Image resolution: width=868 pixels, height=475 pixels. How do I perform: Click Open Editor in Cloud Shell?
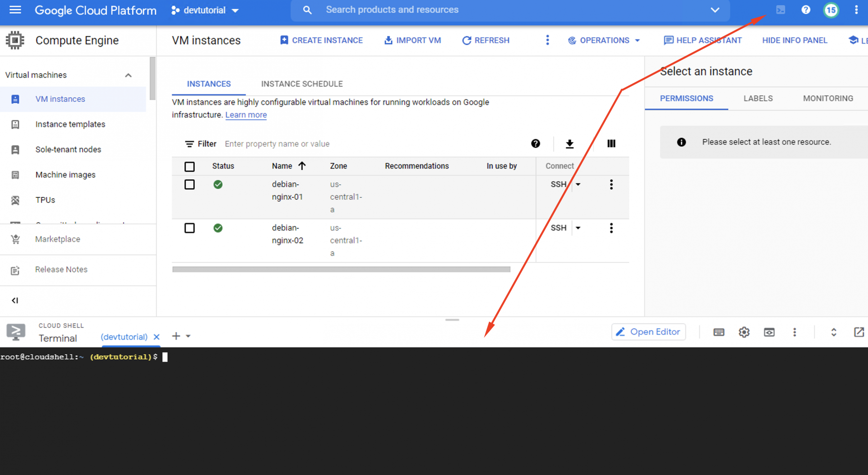point(648,332)
